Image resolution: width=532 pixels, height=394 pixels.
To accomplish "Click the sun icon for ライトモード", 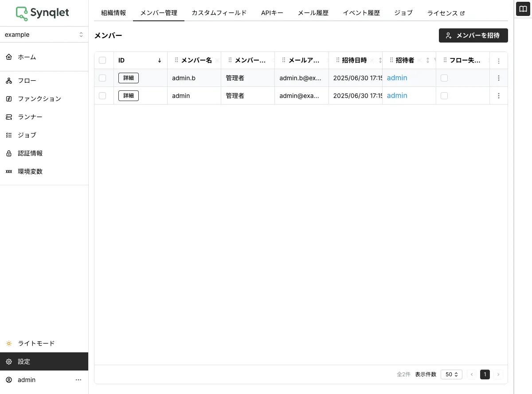I will point(9,343).
